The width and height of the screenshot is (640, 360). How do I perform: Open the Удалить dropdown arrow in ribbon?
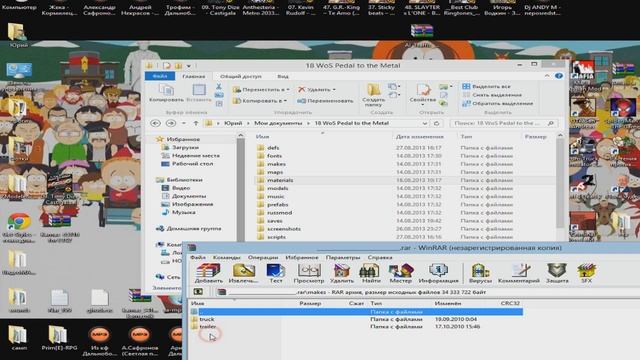[334, 89]
